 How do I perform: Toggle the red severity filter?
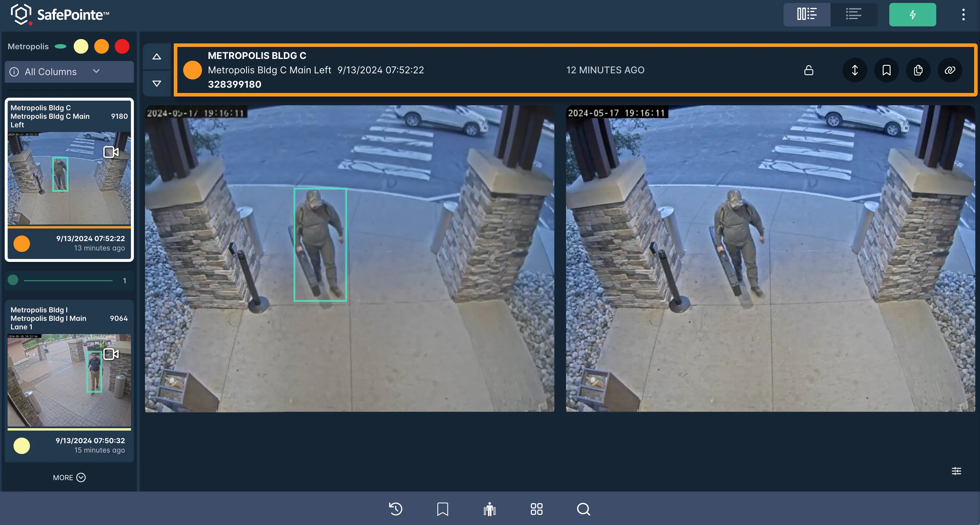[x=122, y=46]
